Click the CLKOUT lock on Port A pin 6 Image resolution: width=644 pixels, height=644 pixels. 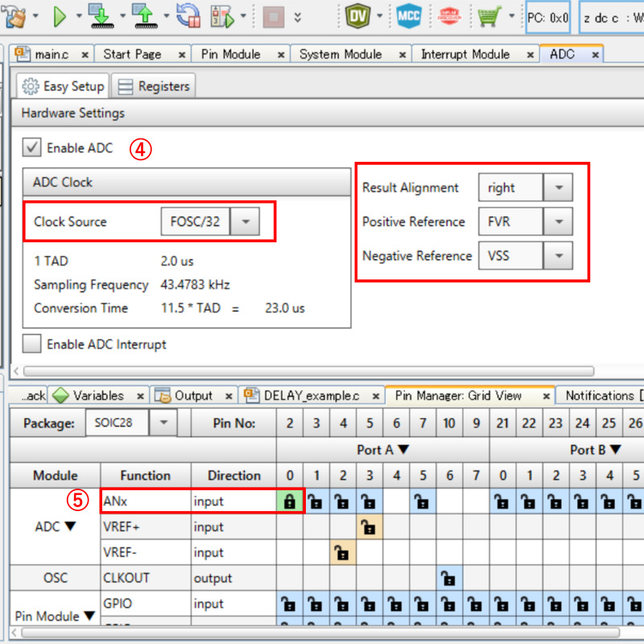tap(449, 578)
